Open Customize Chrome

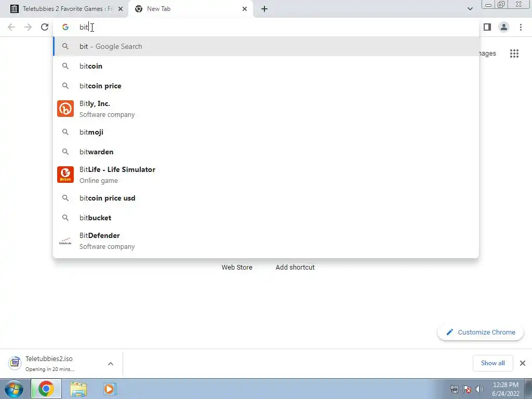(481, 332)
